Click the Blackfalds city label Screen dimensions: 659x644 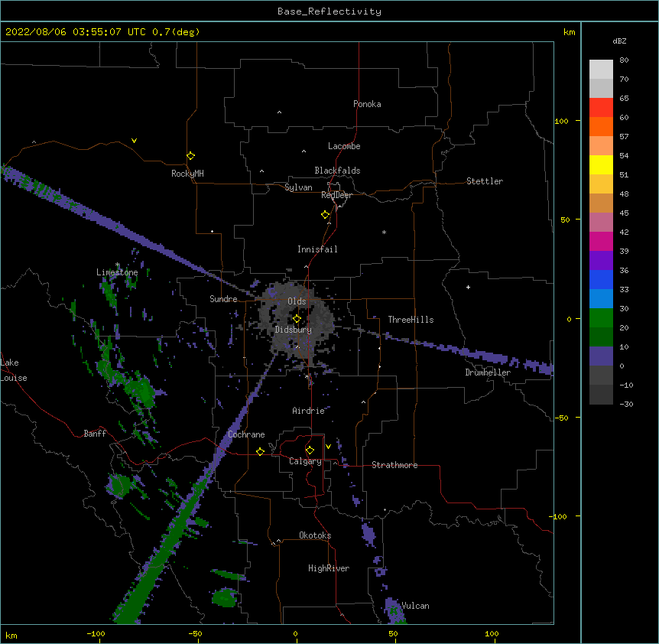click(x=337, y=171)
